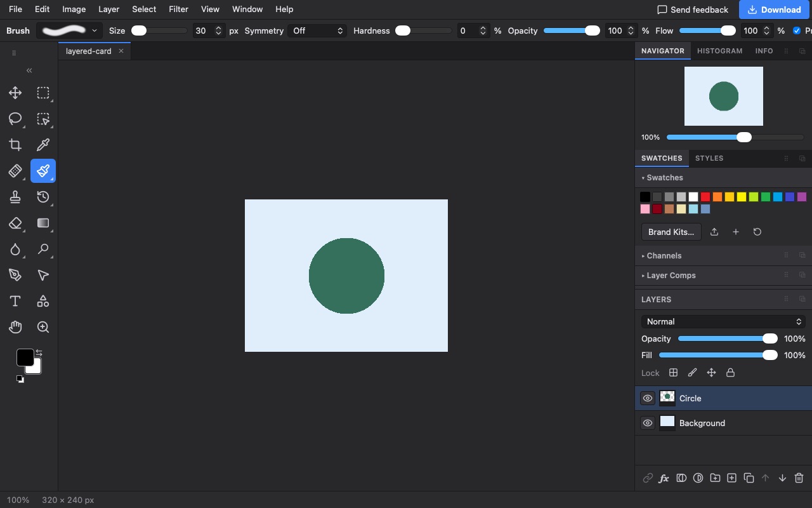Open the Layer menu
Image resolution: width=812 pixels, height=508 pixels.
point(108,9)
